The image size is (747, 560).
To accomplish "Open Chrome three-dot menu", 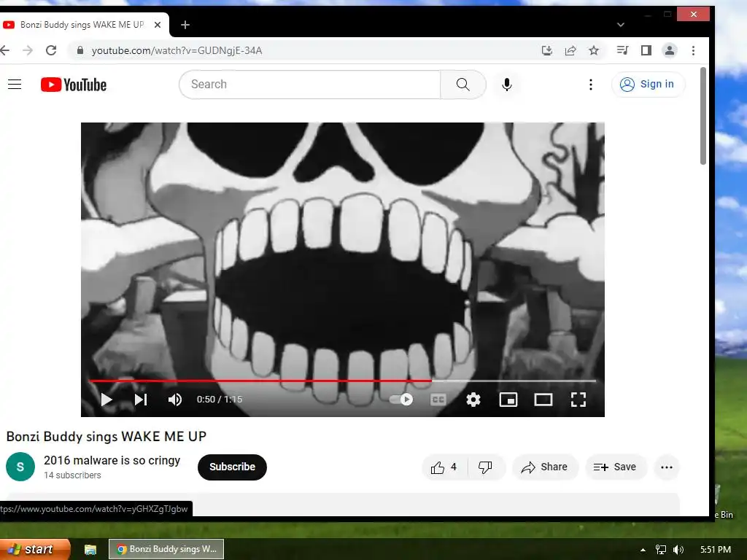I will click(x=693, y=50).
